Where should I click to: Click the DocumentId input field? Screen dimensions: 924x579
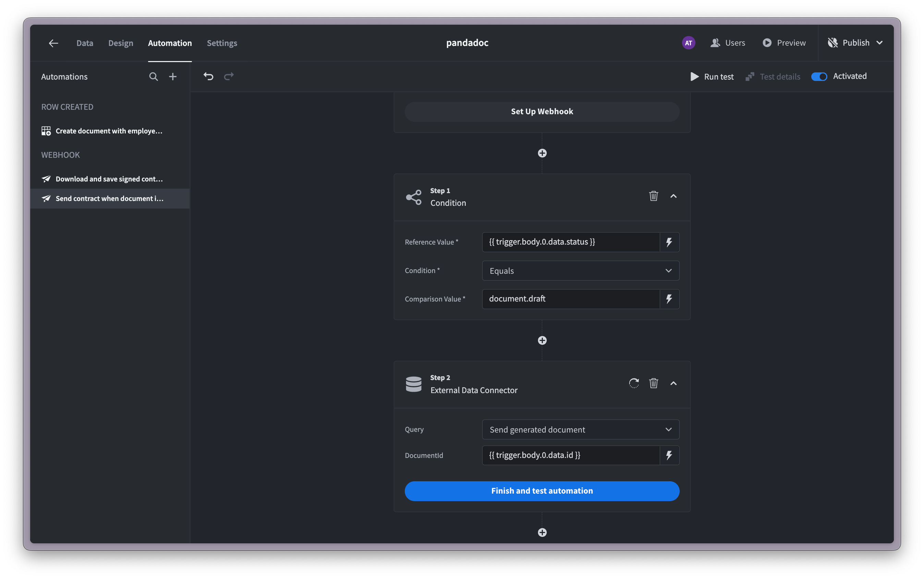click(x=570, y=455)
